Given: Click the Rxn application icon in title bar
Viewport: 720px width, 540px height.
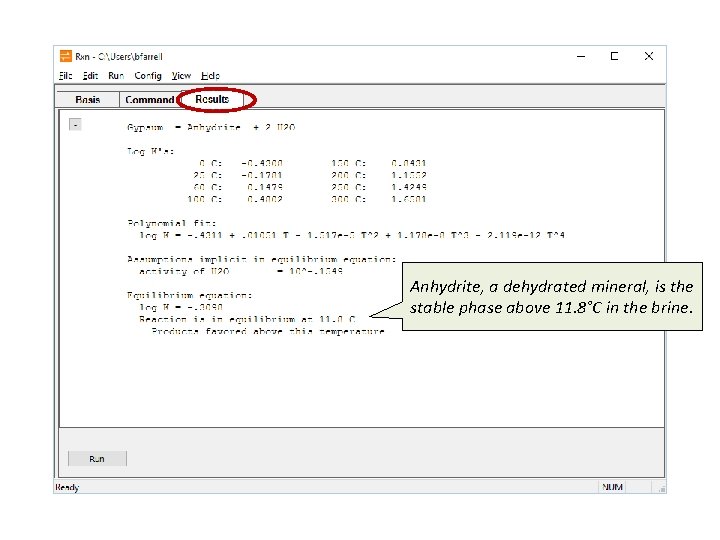Looking at the screenshot, I should pos(66,56).
